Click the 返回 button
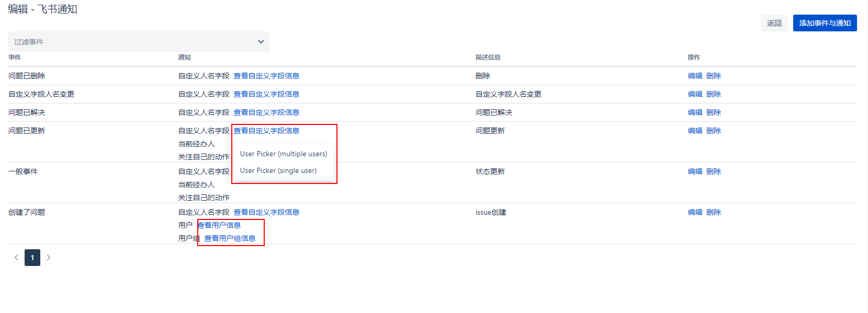Viewport: 868px width, 313px height. 774,23
